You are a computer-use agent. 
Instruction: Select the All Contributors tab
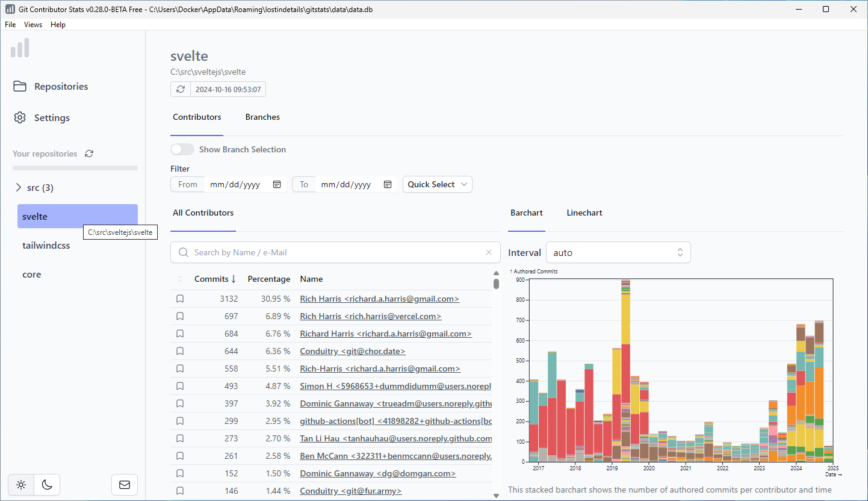click(203, 213)
